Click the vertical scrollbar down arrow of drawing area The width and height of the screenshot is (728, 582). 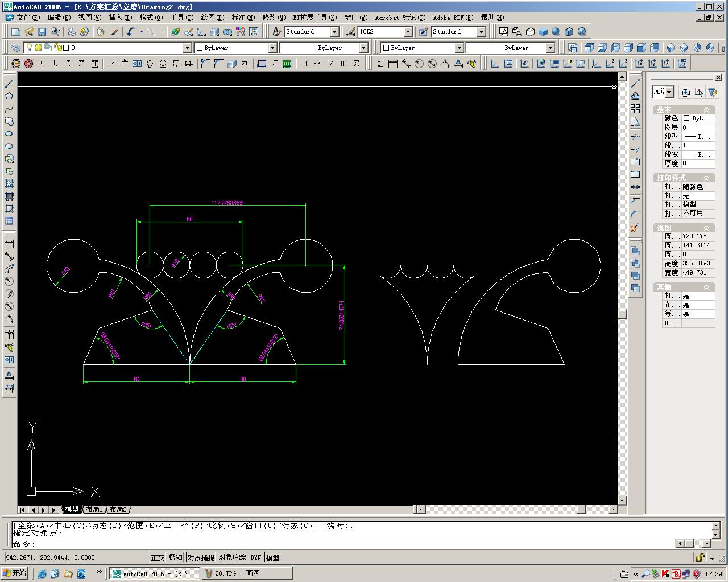point(622,501)
